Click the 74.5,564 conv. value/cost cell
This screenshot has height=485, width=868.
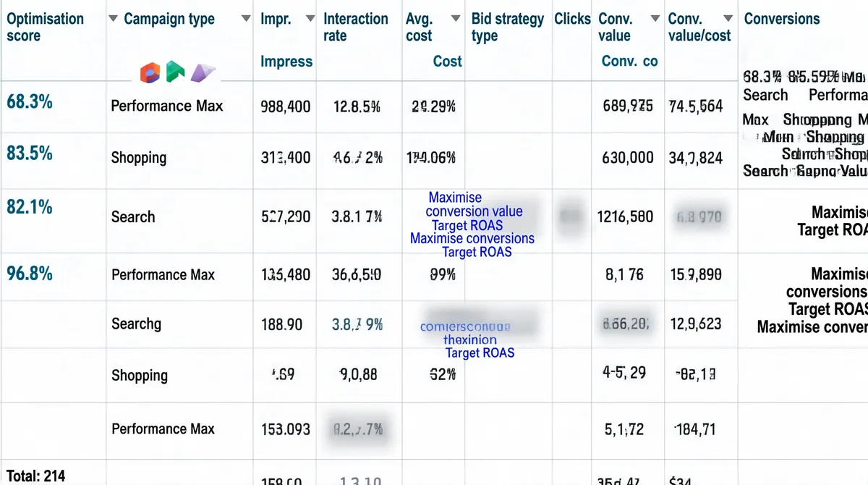(x=697, y=106)
